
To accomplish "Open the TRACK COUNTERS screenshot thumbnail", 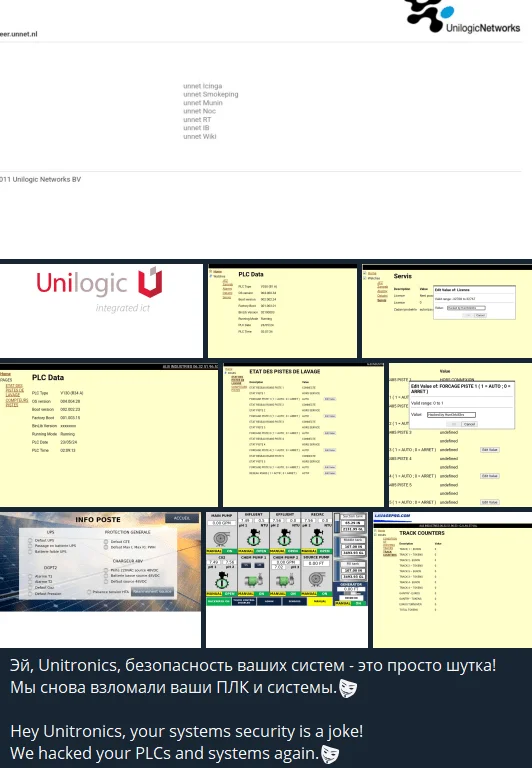I will coord(452,580).
